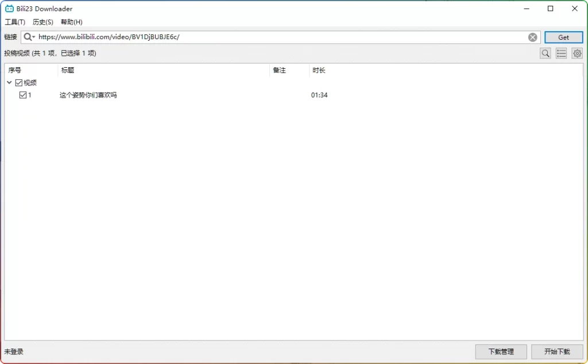This screenshot has height=364, width=588.
Task: Select the title 这个姿势你们喜欢吗
Action: [90, 95]
